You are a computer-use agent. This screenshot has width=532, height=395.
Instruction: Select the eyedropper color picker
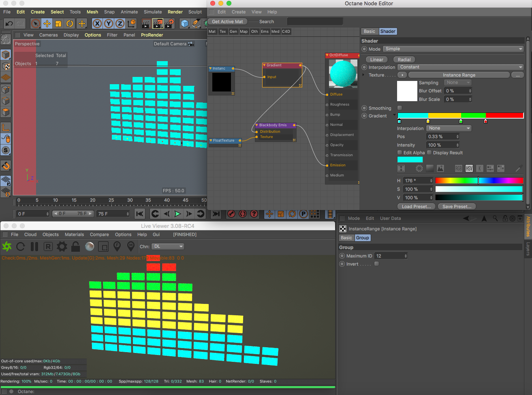coord(519,168)
